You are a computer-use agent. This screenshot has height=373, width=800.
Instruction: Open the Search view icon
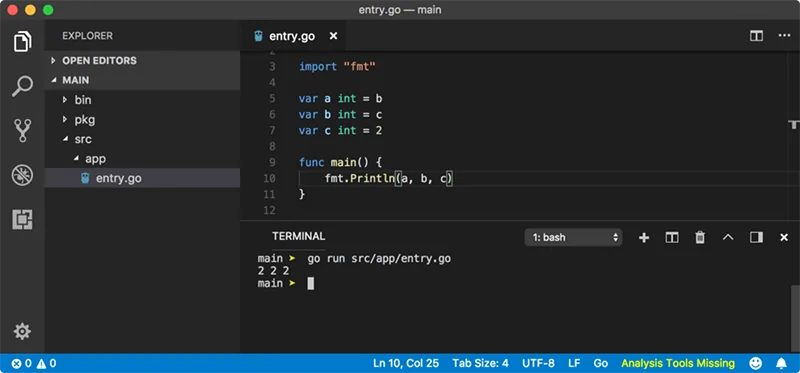22,86
